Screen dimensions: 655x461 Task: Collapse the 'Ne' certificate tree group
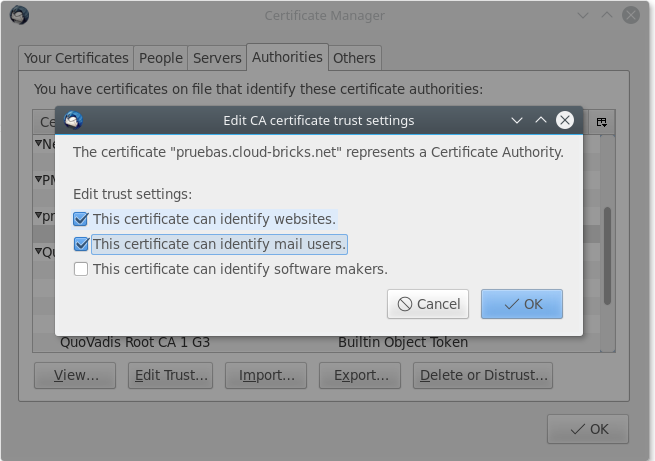click(38, 143)
